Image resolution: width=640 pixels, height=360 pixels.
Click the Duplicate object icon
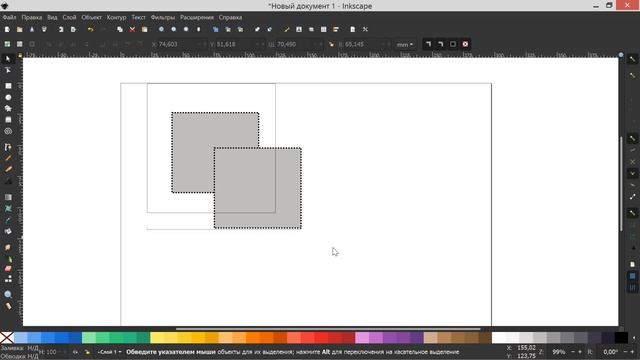click(x=216, y=29)
